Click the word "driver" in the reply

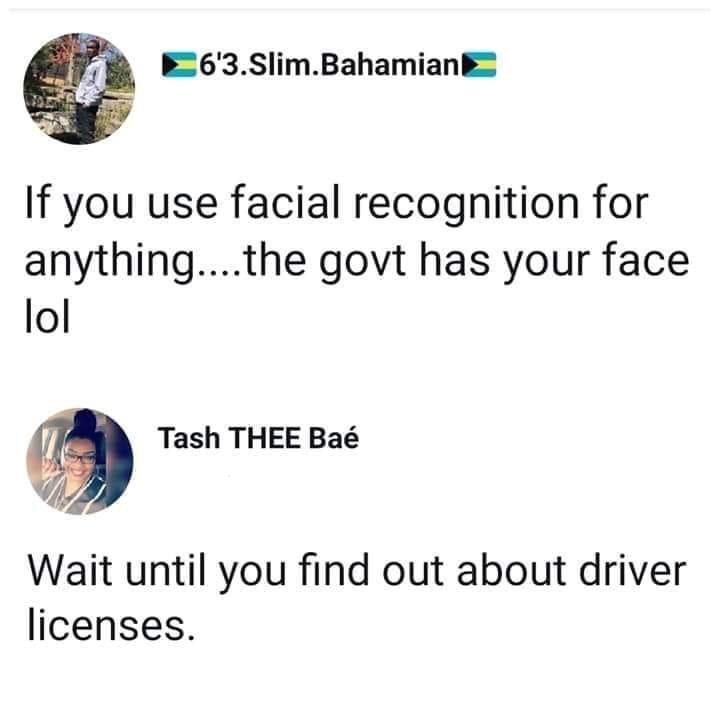633,570
